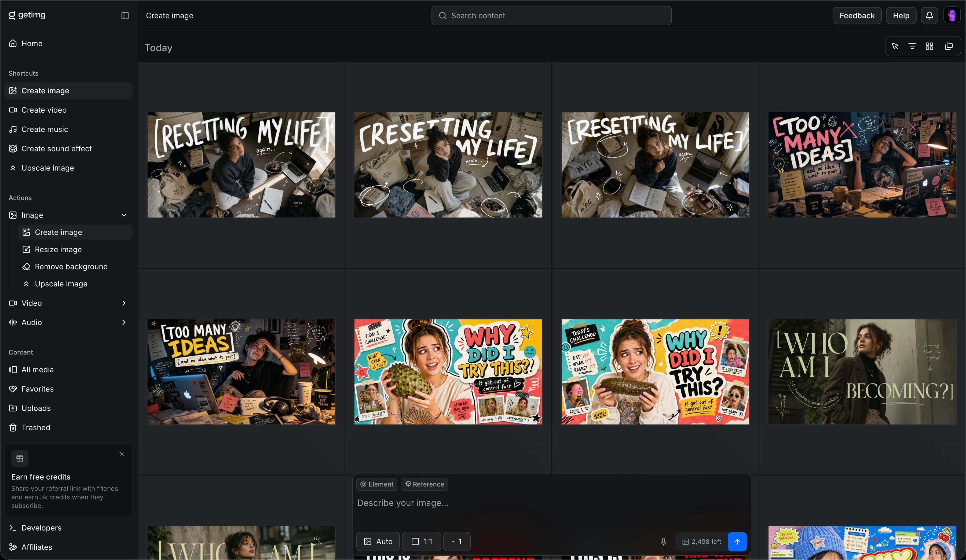Open the blue beanie collage thumbnail
Viewport: 966px width, 560px height.
coord(862,543)
